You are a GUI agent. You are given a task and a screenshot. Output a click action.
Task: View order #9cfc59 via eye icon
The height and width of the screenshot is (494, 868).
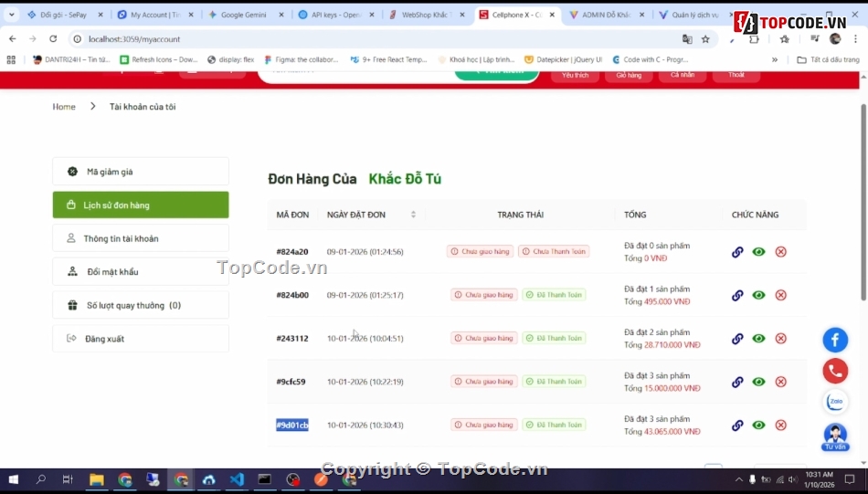(759, 382)
